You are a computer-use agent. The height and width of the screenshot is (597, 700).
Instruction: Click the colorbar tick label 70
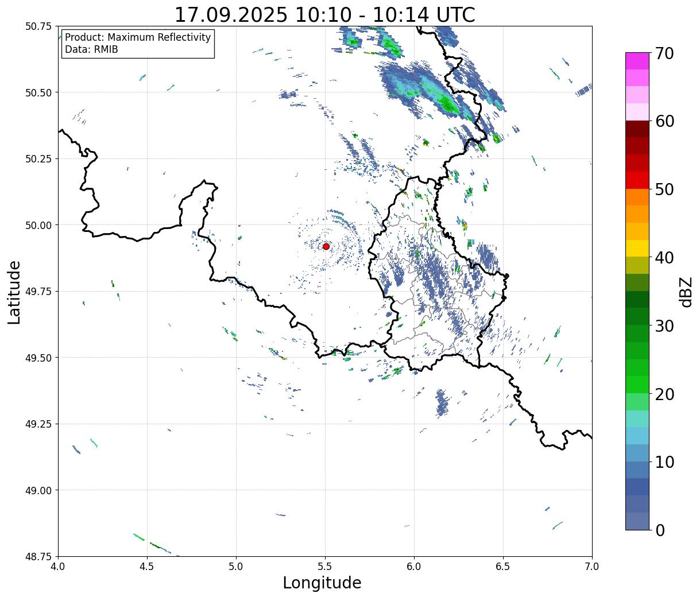pyautogui.click(x=664, y=53)
